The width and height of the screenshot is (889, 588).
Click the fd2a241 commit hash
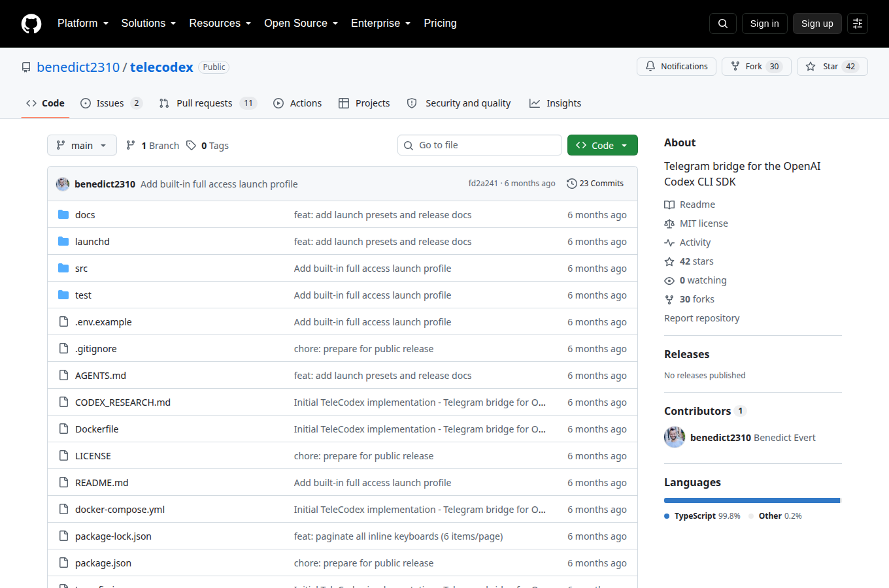click(x=483, y=184)
